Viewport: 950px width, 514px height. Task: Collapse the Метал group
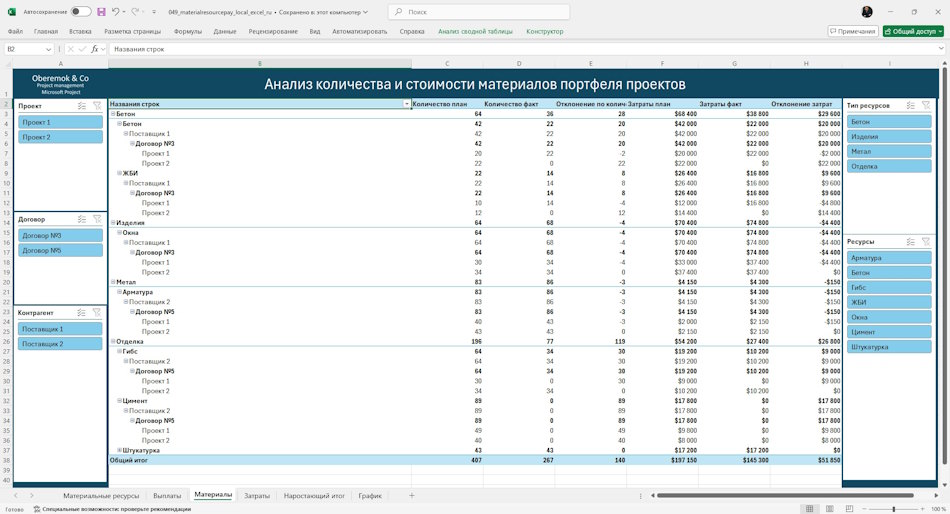pyautogui.click(x=113, y=282)
